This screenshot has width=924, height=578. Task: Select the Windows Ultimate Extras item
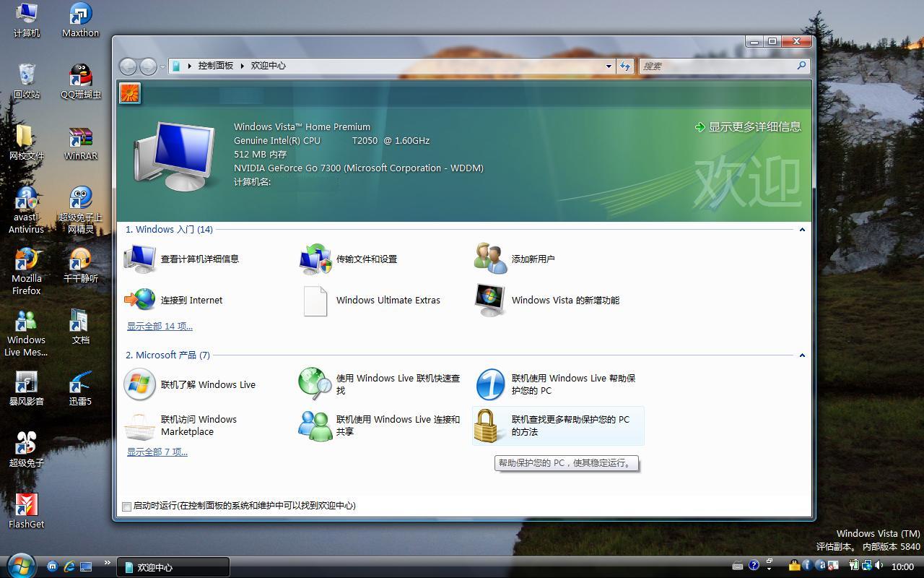370,300
